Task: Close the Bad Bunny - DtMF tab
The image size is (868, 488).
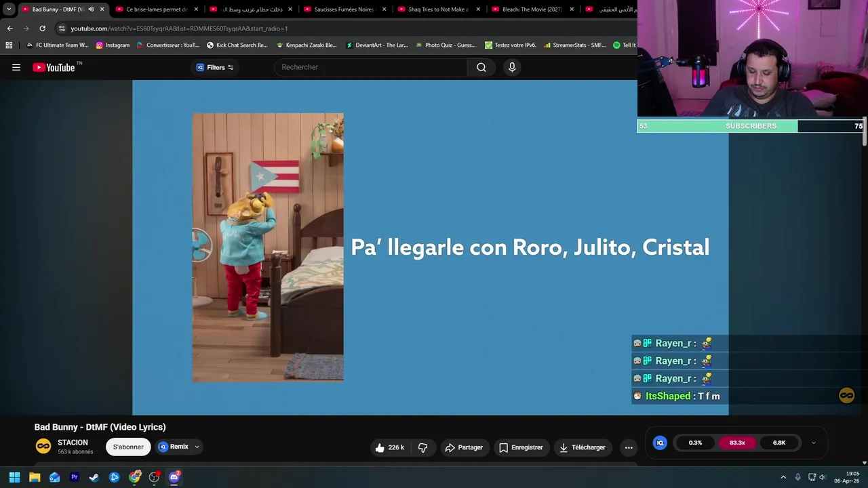Action: click(102, 9)
